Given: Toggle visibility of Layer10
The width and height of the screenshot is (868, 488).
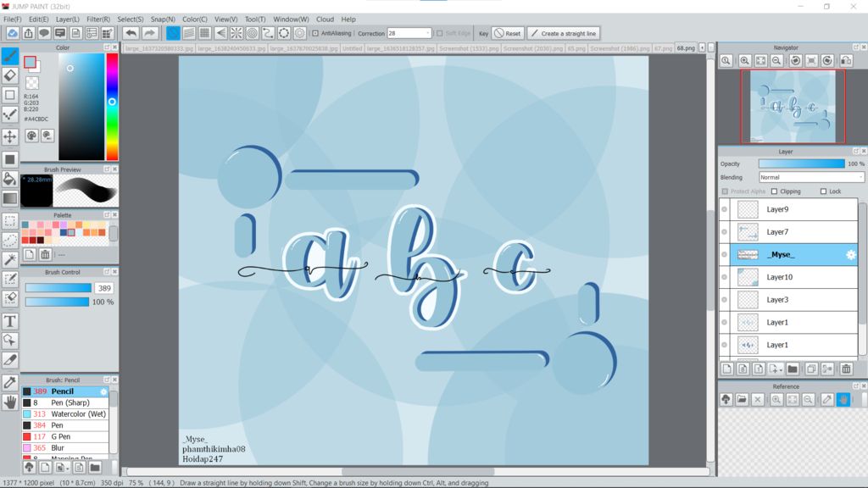Looking at the screenshot, I should [x=724, y=277].
